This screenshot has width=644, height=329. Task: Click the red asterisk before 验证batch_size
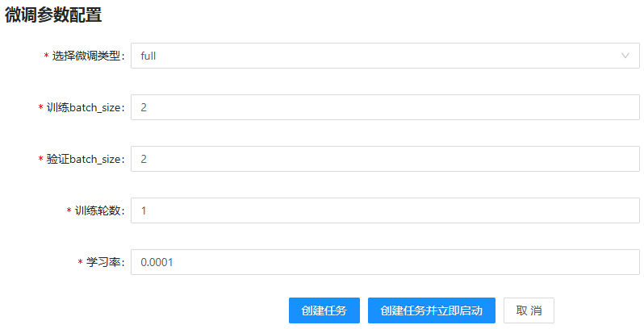click(x=40, y=160)
